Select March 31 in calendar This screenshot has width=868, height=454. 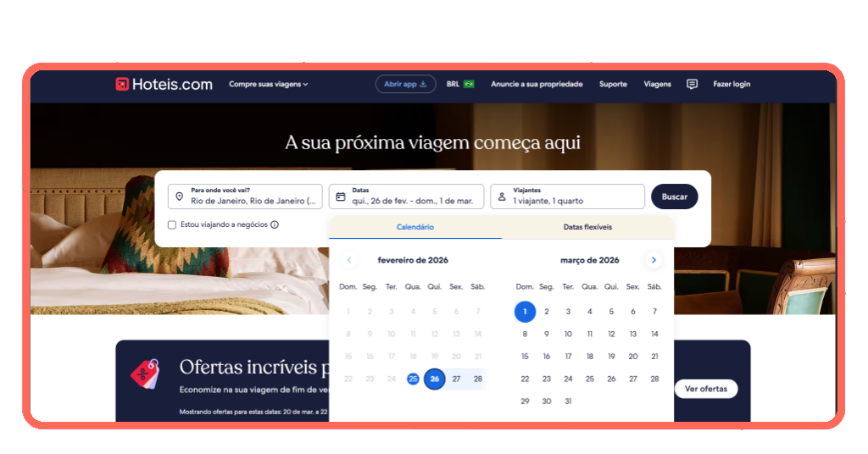568,401
